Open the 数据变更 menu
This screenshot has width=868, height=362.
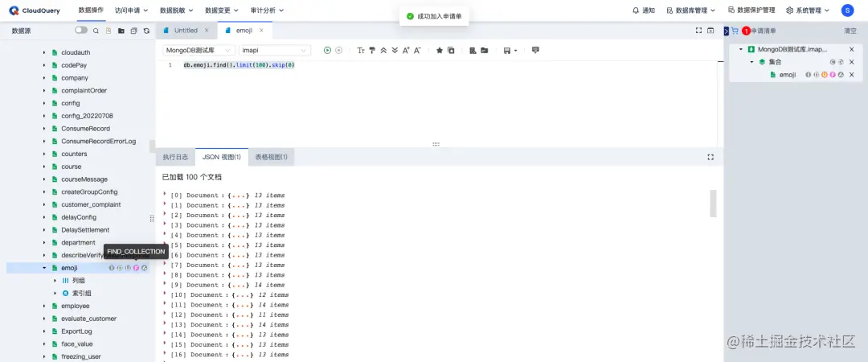tap(222, 10)
